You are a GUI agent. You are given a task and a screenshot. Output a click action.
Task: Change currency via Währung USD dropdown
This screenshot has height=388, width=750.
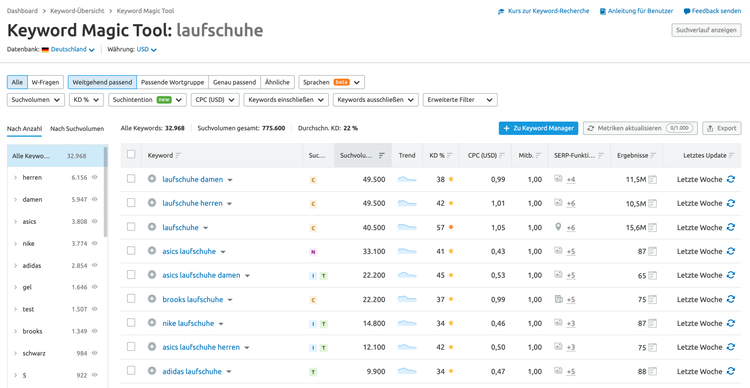pos(146,49)
